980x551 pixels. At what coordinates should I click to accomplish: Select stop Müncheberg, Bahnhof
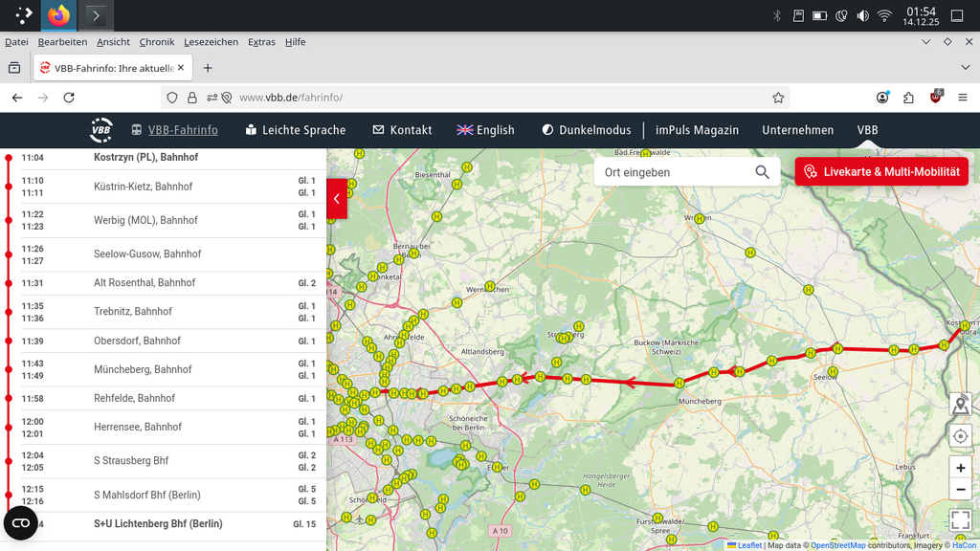[143, 369]
